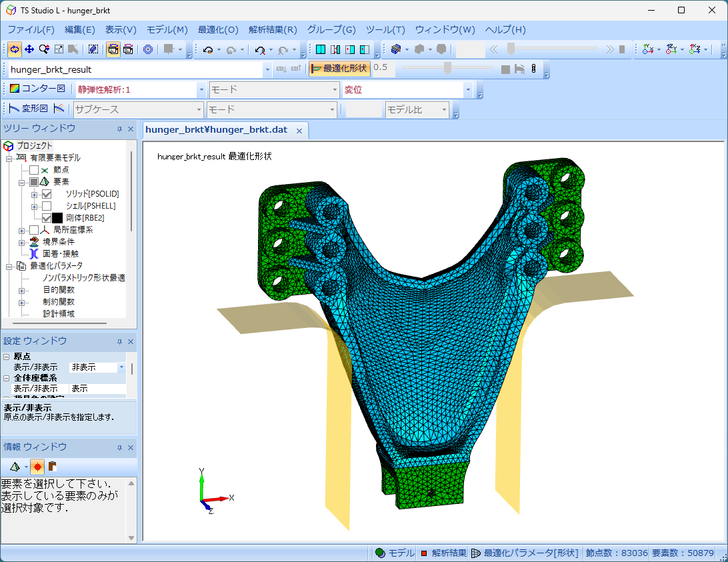Check the 局所座標系 checkbox

pos(34,230)
